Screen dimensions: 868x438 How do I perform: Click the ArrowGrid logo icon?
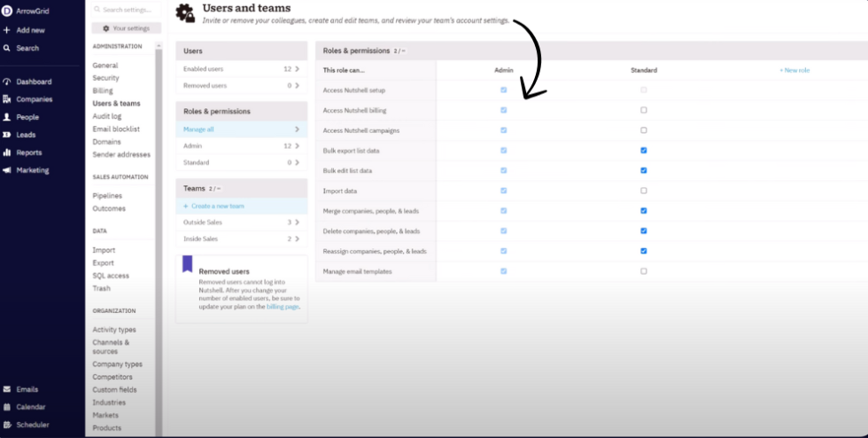tap(7, 12)
